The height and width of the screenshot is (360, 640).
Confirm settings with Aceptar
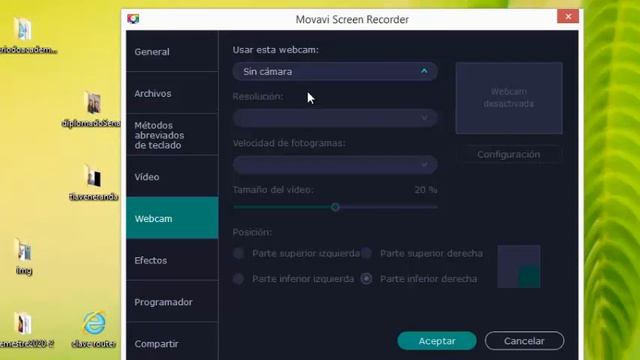437,341
